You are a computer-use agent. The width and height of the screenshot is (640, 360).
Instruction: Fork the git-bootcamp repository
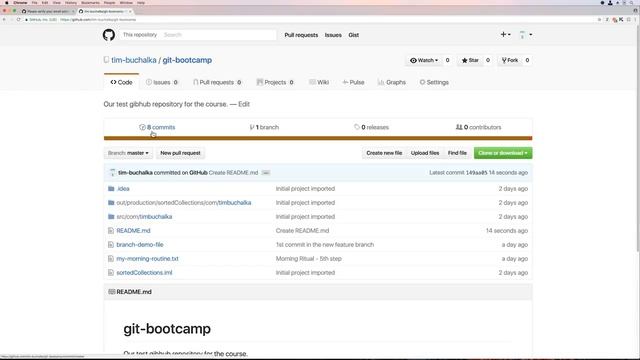click(510, 60)
